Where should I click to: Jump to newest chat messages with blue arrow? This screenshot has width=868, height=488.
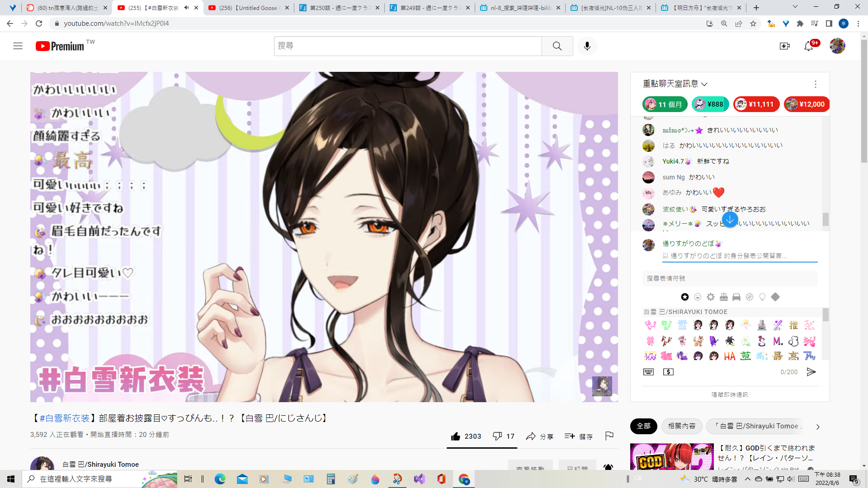coord(730,220)
